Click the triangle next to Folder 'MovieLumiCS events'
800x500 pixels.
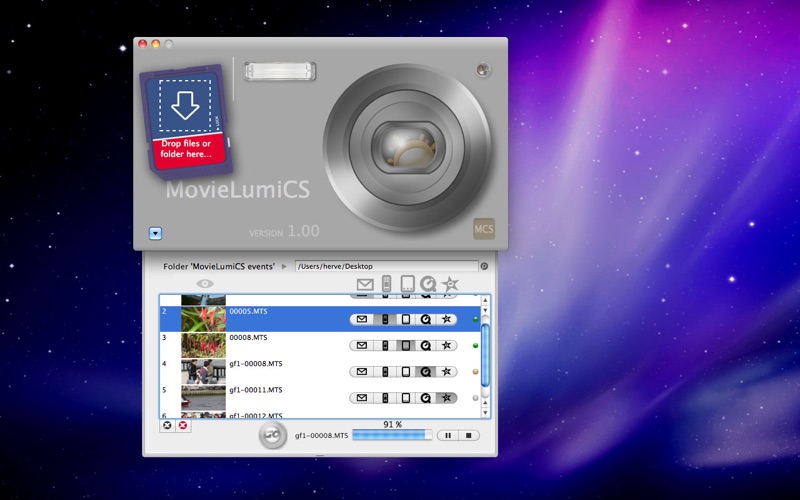284,266
